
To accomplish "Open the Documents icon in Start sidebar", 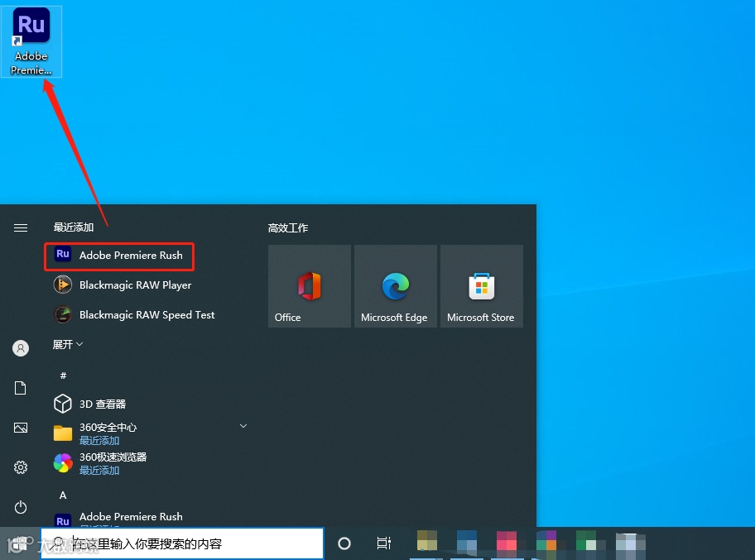I will click(21, 388).
